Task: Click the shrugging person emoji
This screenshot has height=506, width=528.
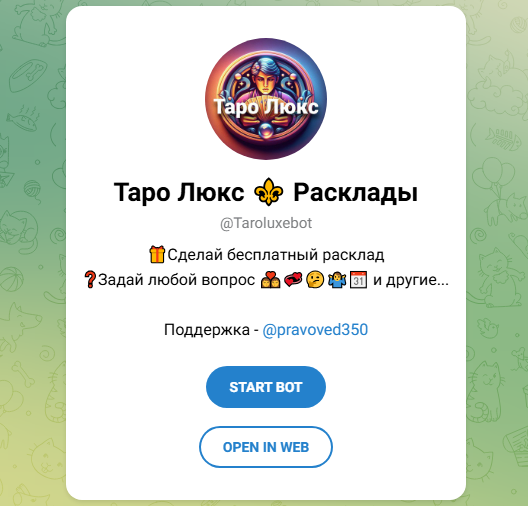Action: [337, 280]
